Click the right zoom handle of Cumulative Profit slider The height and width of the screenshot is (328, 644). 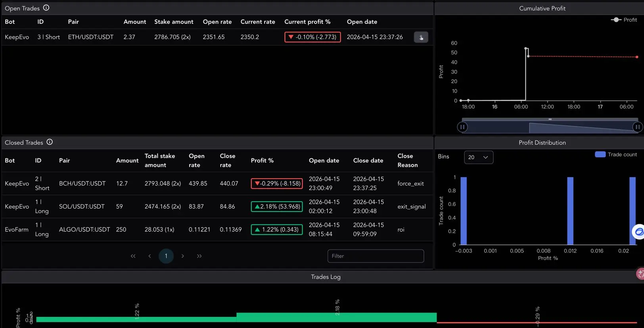637,127
